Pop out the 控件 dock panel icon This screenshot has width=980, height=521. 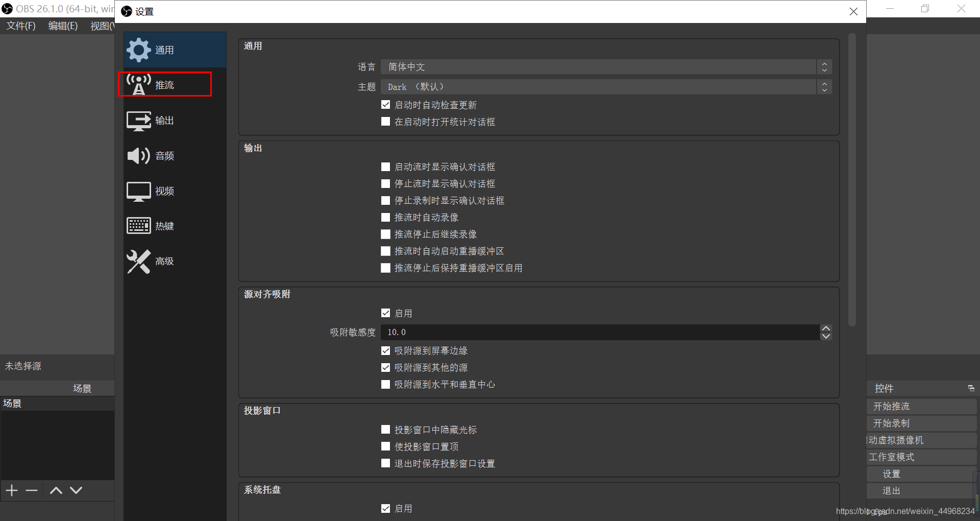click(x=971, y=388)
